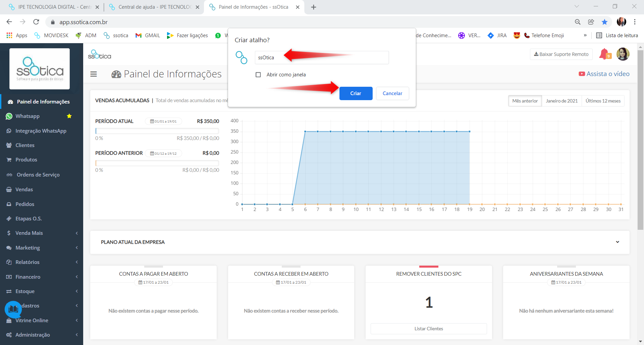Click the Contas a Pagar date badge
This screenshot has width=644, height=345.
tap(153, 282)
